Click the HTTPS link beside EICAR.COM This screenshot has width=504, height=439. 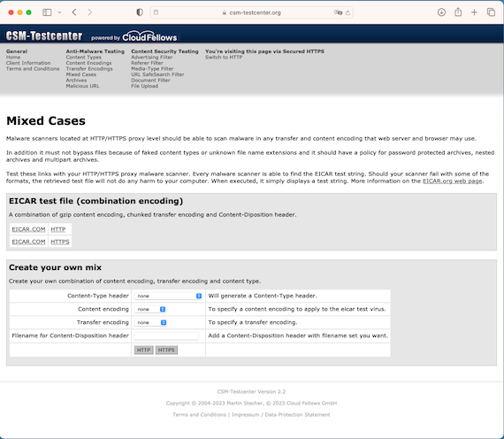(60, 242)
